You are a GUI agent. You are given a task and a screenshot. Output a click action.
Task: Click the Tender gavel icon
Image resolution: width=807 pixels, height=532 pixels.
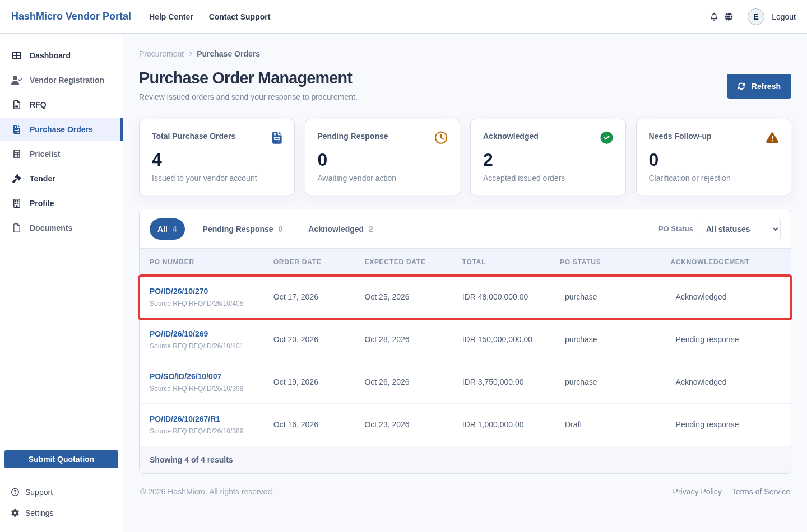[17, 179]
